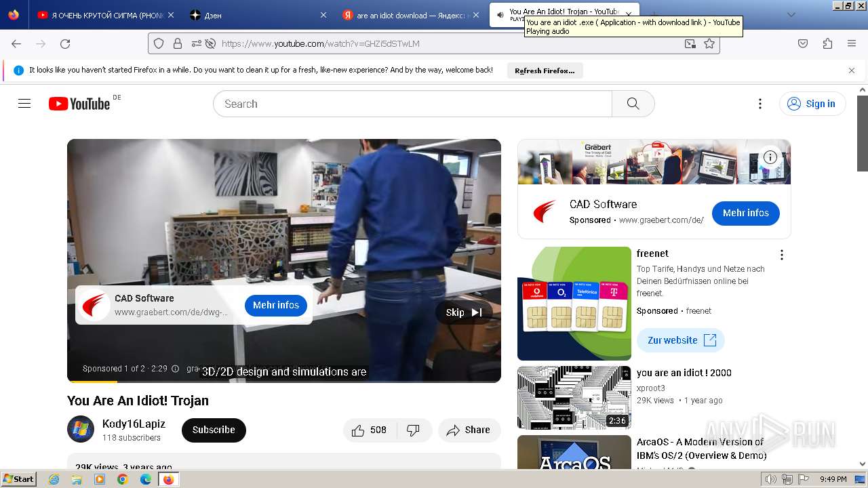Viewport: 868px width, 488px height.
Task: Mute tab via speaker icon on YouTube tab
Action: tap(500, 14)
